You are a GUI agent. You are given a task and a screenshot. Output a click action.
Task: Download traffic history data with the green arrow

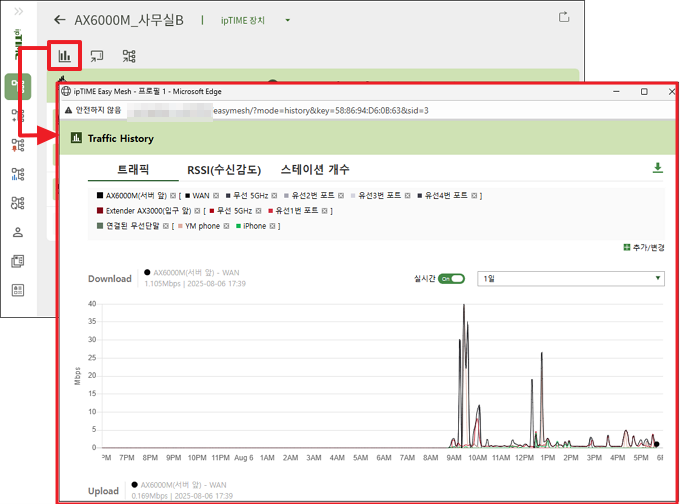coord(657,168)
